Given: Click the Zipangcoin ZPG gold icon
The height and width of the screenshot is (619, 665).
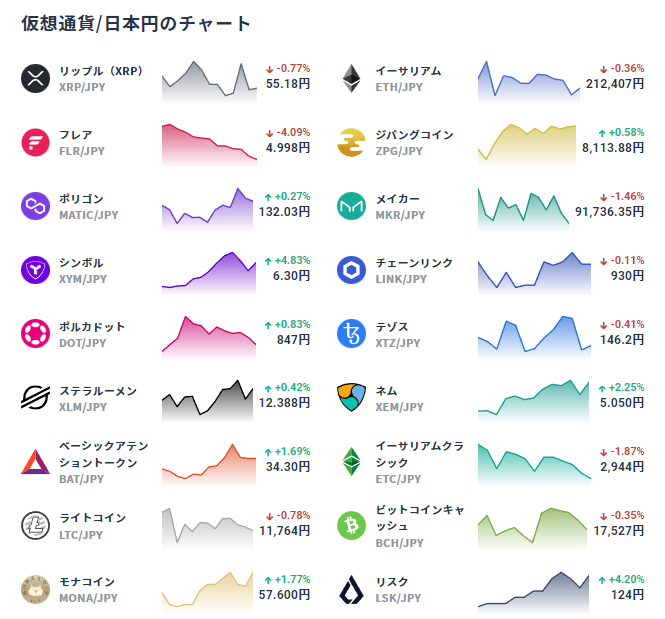Looking at the screenshot, I should 352,142.
